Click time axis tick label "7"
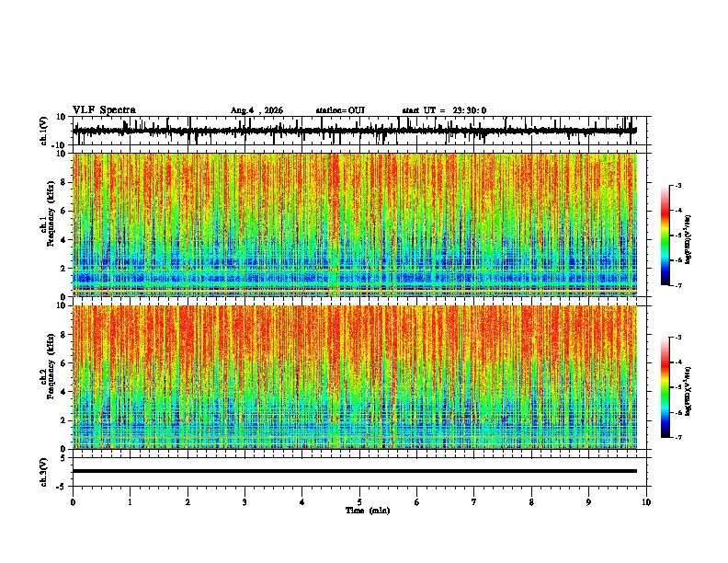The image size is (728, 563). point(474,502)
